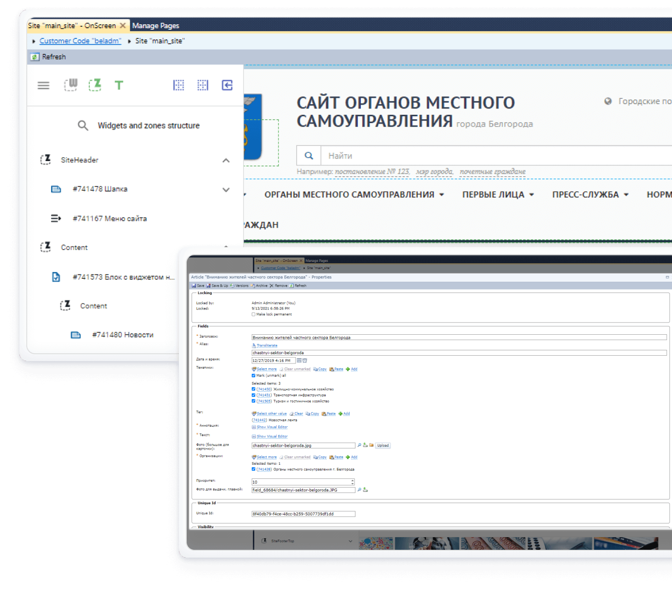This screenshot has width=672, height=616.
Task: Toggle the zones (Z) display icon
Action: pos(95,85)
